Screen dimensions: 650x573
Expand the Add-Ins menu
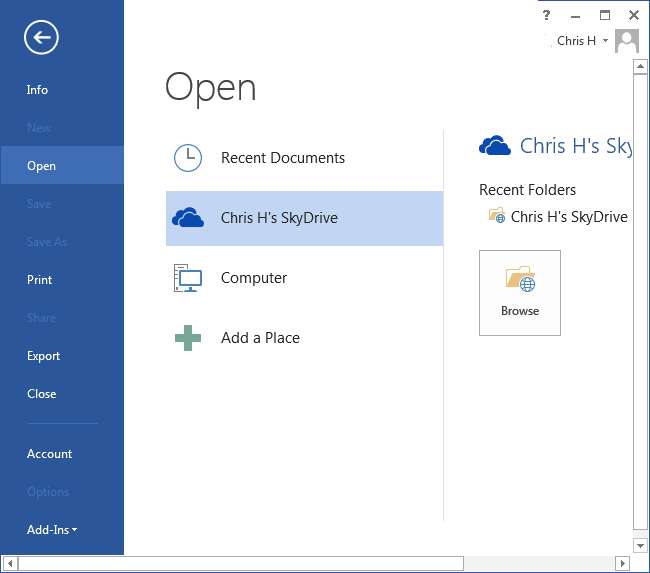pyautogui.click(x=53, y=530)
